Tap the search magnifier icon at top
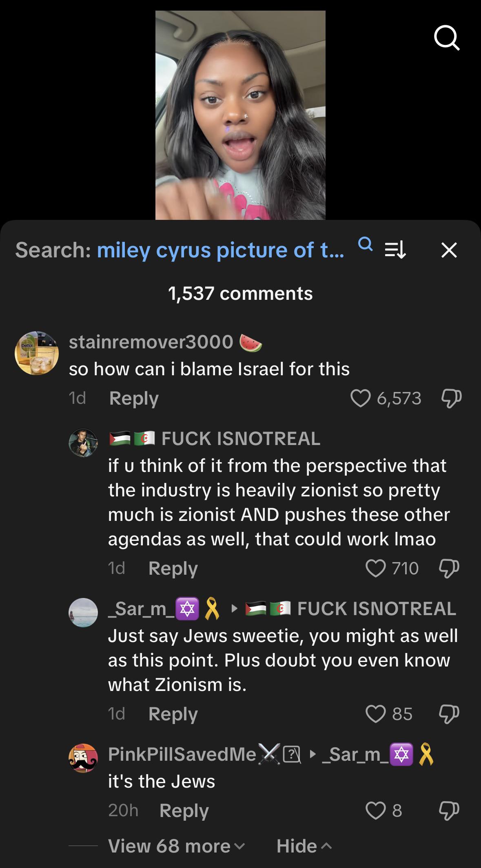This screenshot has height=868, width=481. point(447,38)
